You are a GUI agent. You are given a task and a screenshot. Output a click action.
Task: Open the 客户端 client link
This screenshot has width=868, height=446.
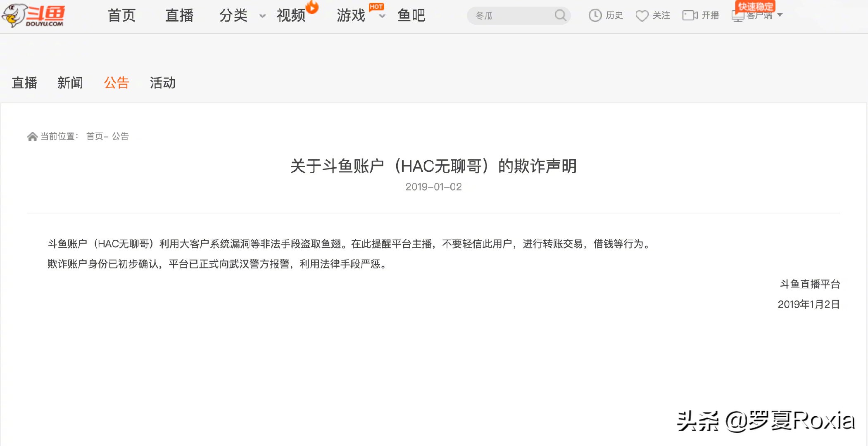coord(759,17)
